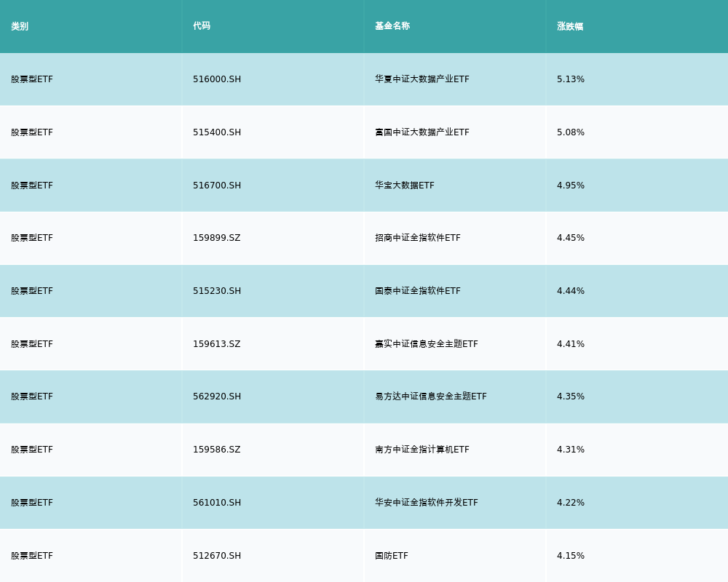Click fund name 富国中证大数据产业ETF

(x=422, y=132)
